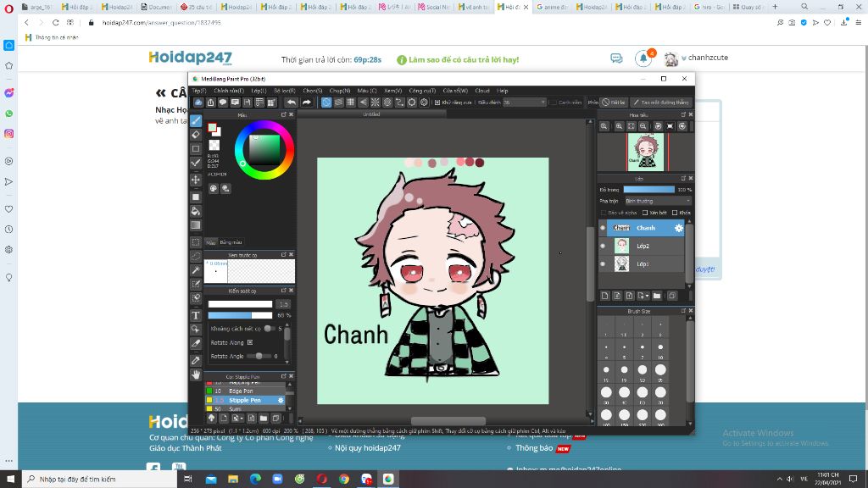The image size is (868, 488).
Task: Adjust the layer opacity Độ trong slider
Action: 648,189
